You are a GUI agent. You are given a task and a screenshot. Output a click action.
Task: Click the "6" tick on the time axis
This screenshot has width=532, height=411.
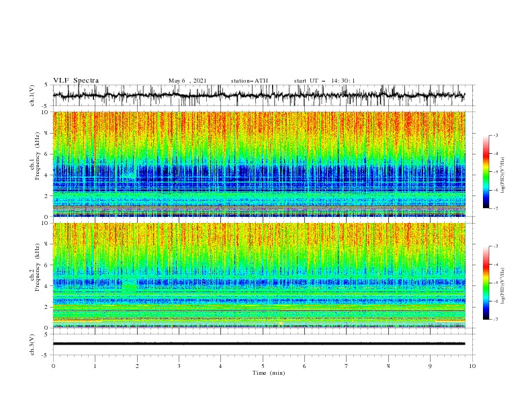click(304, 366)
